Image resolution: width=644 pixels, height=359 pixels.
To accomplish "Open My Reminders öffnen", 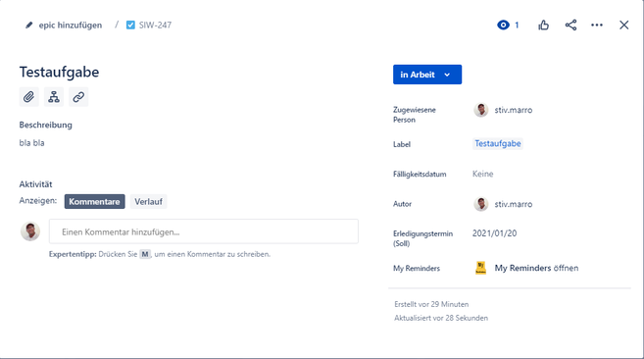I will click(536, 268).
